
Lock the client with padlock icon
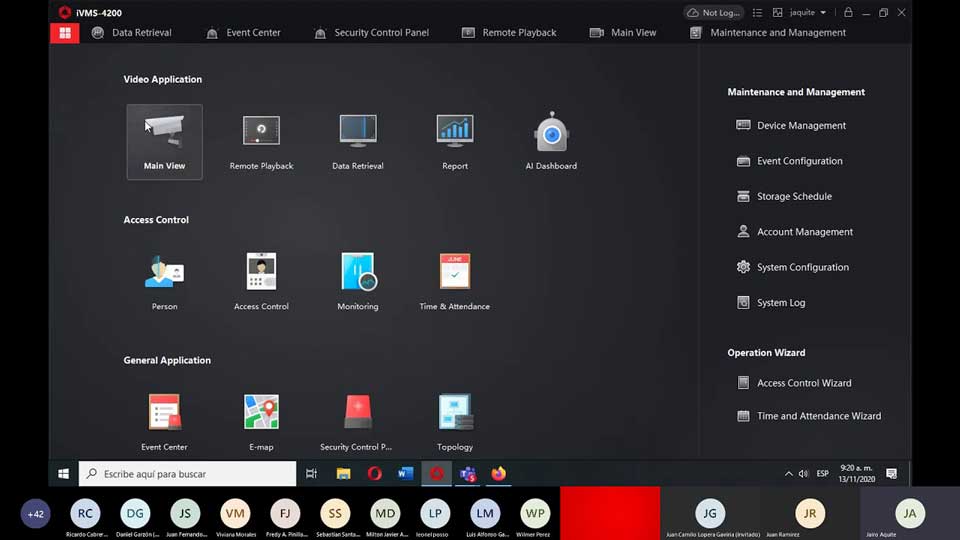tap(848, 13)
